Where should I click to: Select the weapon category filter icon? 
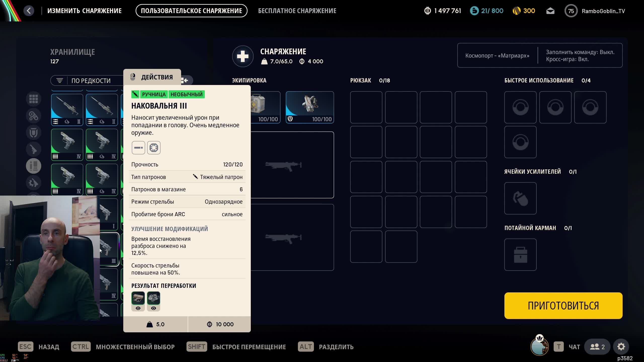33,149
